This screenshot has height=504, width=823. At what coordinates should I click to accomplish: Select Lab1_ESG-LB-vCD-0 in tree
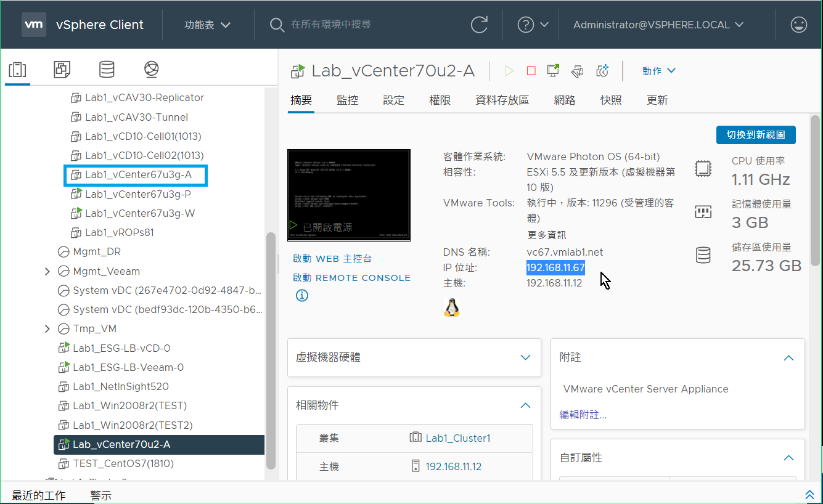[x=121, y=348]
